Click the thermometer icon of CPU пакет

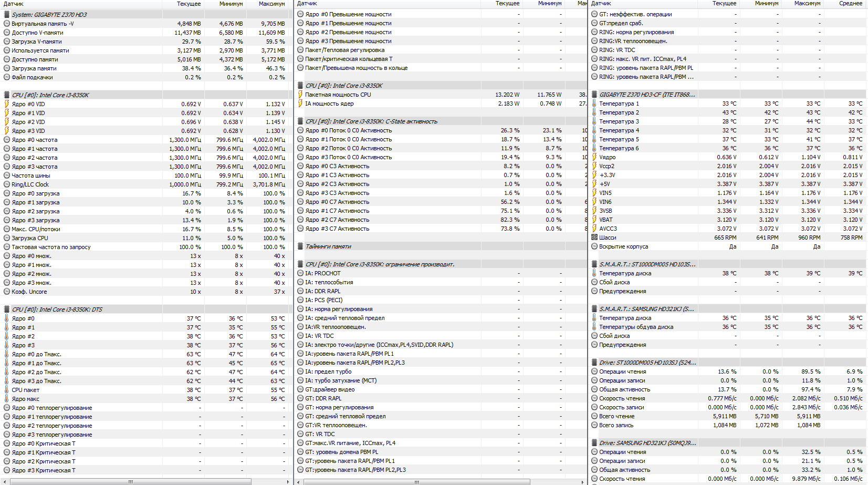7,390
